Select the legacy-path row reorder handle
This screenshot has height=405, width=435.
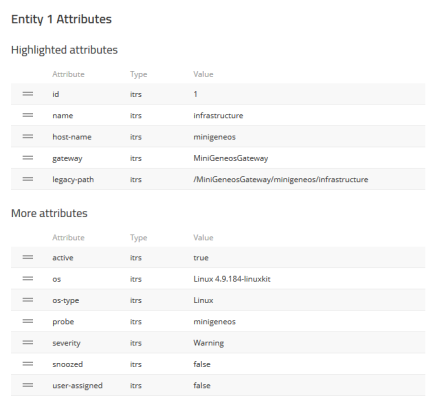(28, 179)
